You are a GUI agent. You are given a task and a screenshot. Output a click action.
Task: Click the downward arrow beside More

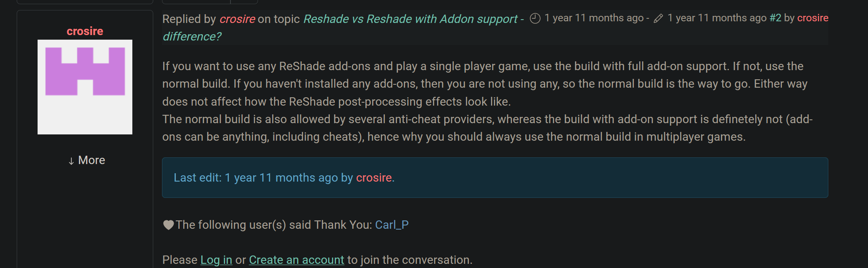click(x=71, y=161)
